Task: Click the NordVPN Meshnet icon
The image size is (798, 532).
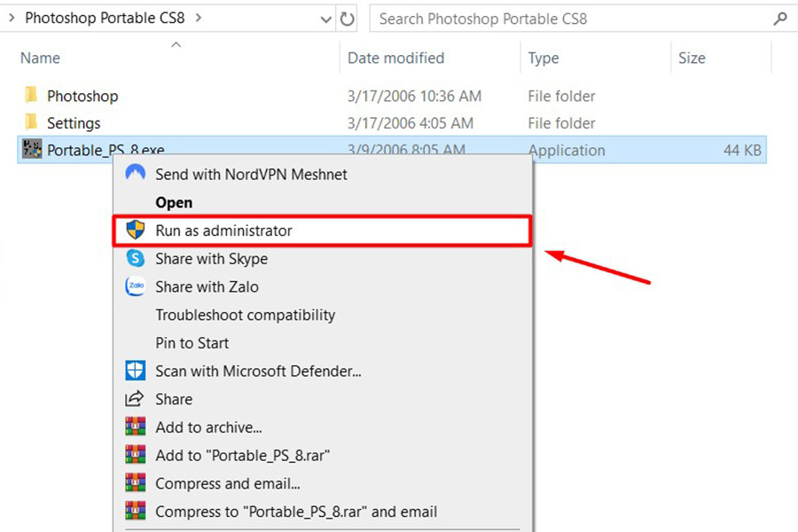Action: [x=136, y=174]
